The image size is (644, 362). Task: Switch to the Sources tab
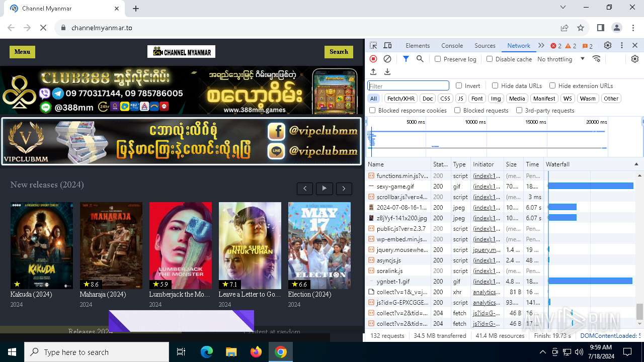[x=485, y=46]
